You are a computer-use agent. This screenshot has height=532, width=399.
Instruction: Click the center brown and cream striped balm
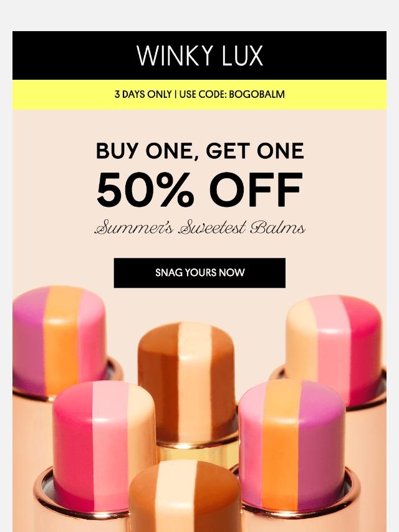coord(187,382)
